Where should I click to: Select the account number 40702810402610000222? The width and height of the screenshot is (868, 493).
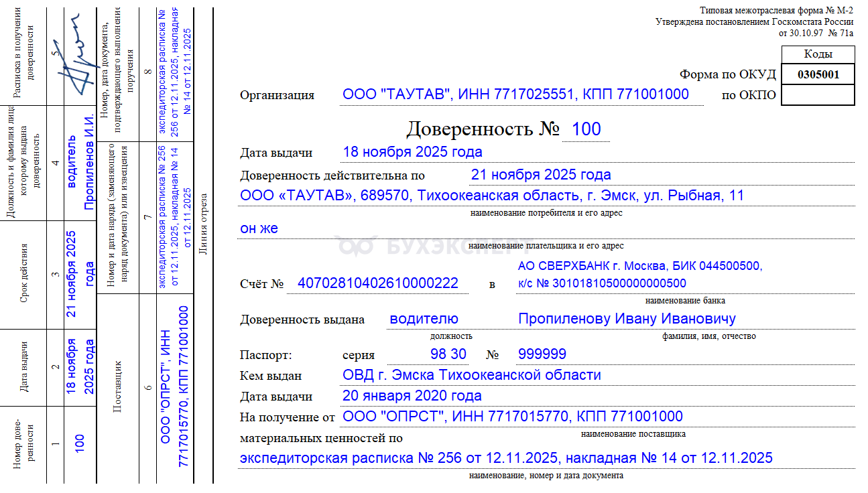point(378,283)
